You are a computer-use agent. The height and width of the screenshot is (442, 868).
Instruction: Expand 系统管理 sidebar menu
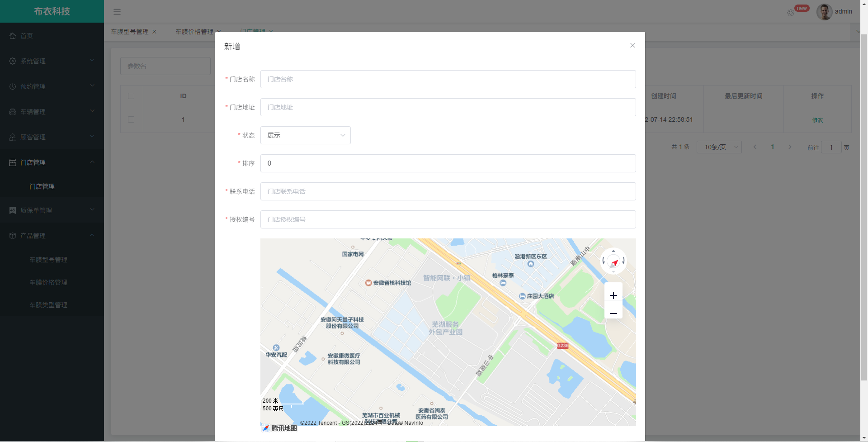coord(52,61)
